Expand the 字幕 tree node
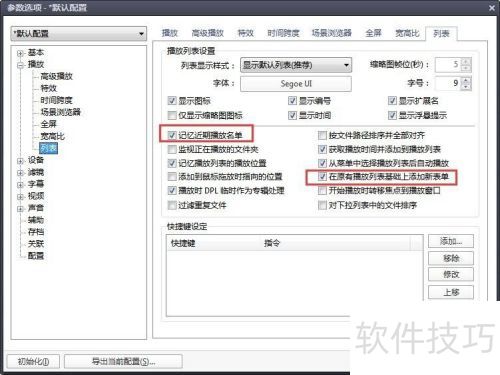 click(20, 185)
